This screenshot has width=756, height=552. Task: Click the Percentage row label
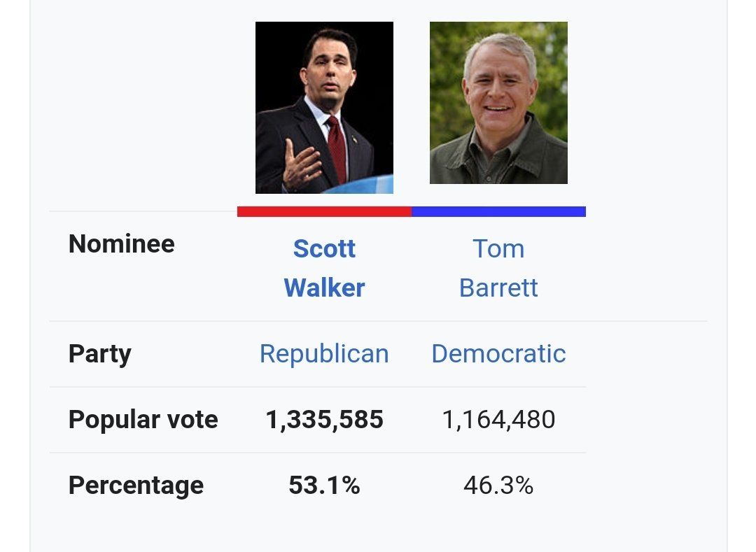click(x=136, y=485)
